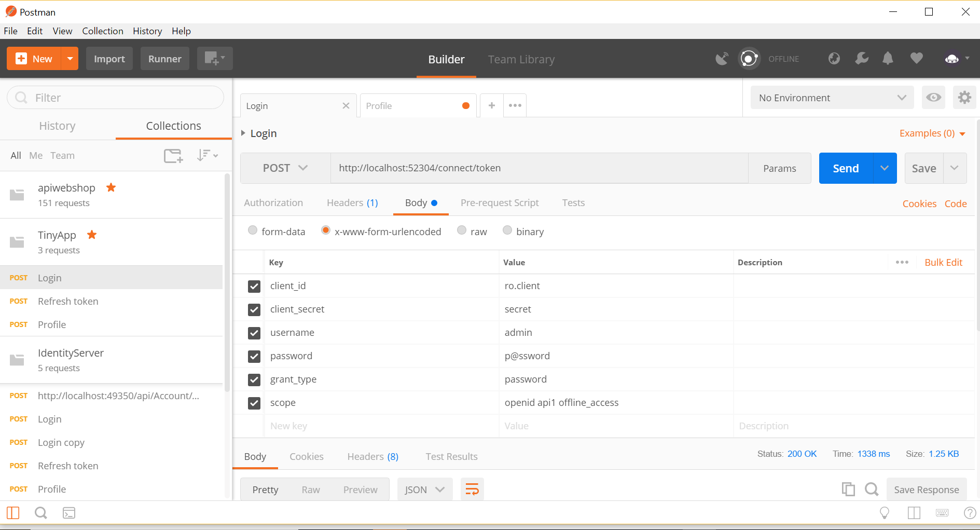Click the sync status icon beside OFFLINE
This screenshot has width=980, height=530.
[749, 59]
